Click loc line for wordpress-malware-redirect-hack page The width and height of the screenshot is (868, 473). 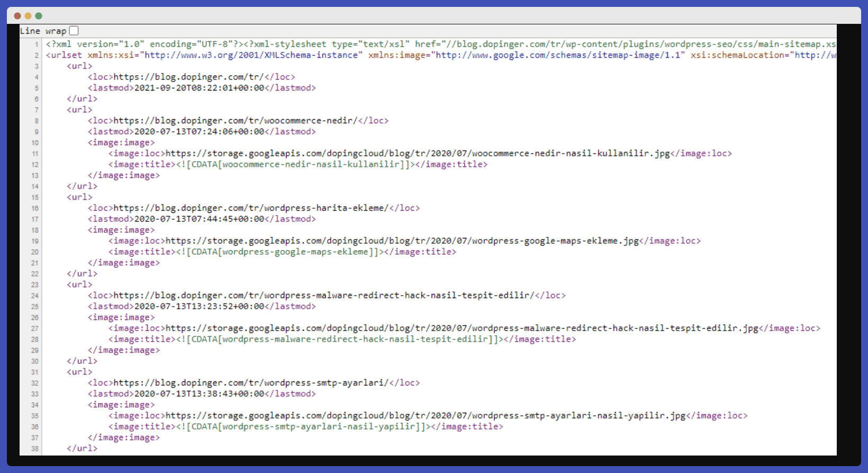tap(327, 296)
